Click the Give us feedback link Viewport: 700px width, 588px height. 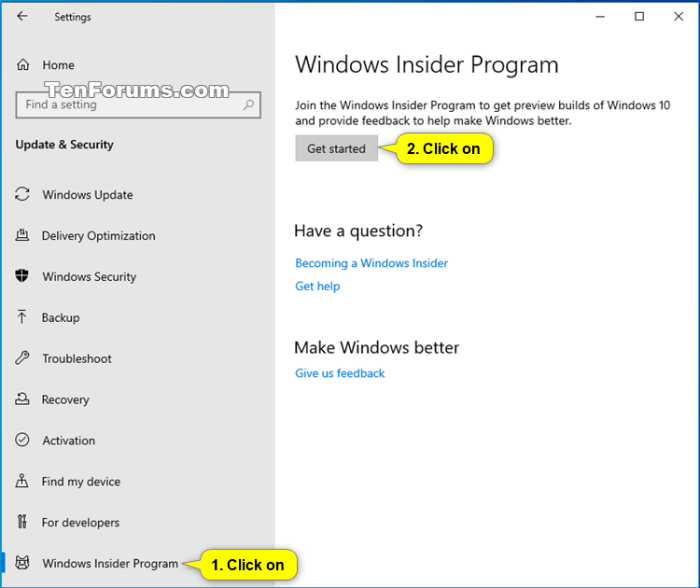pyautogui.click(x=340, y=373)
